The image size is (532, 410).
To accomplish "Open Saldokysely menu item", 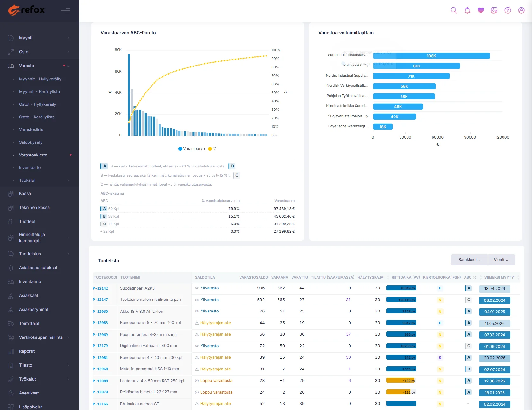I will pos(31,142).
